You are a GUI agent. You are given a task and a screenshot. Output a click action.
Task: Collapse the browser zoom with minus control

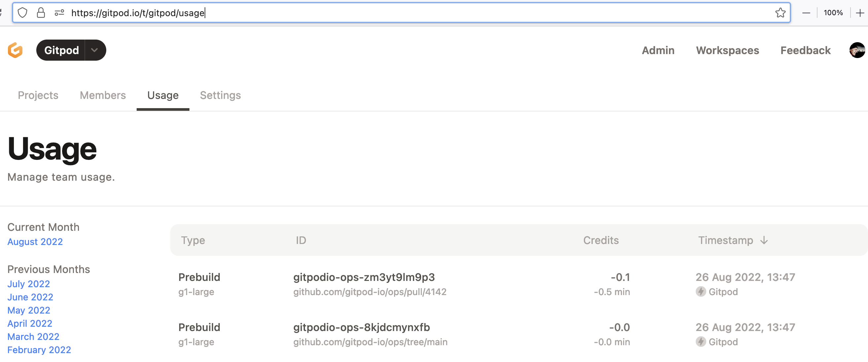point(806,13)
